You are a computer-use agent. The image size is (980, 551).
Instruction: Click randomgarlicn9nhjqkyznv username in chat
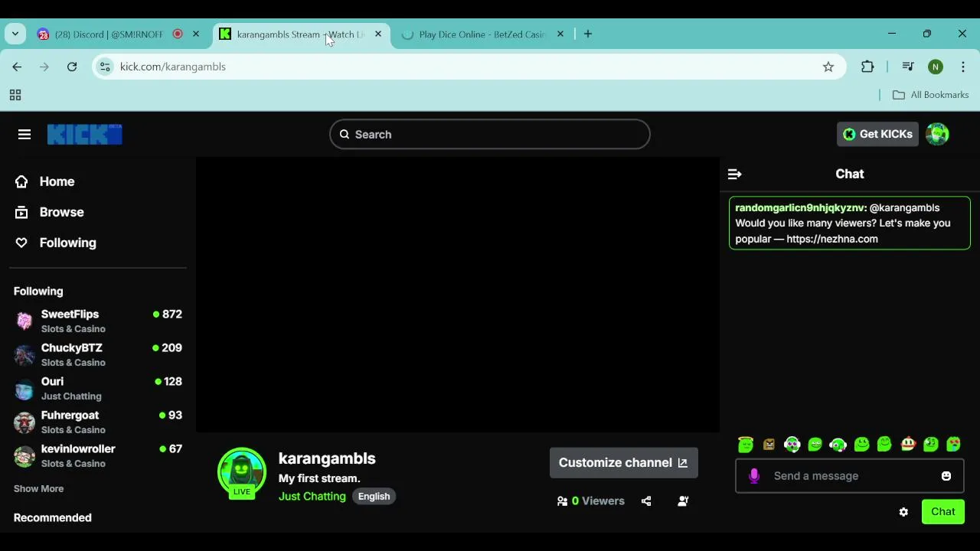coord(801,208)
